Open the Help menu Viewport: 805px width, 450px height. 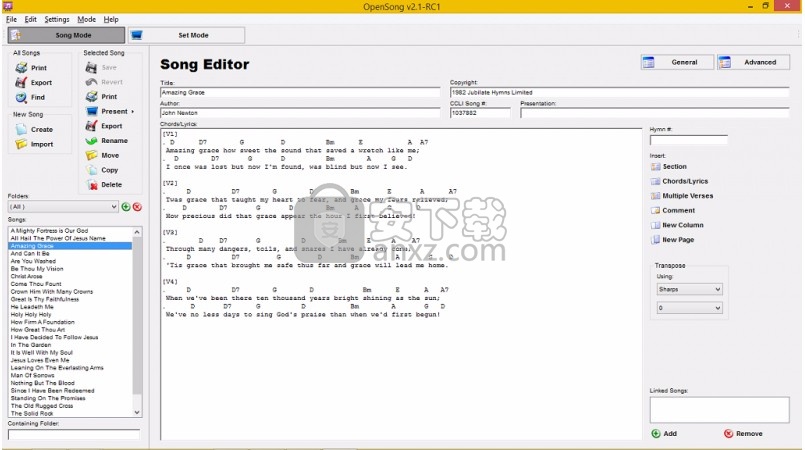(x=111, y=19)
